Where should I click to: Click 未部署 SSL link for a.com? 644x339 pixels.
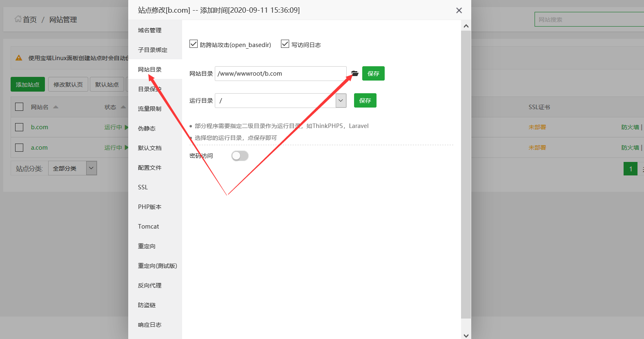537,148
